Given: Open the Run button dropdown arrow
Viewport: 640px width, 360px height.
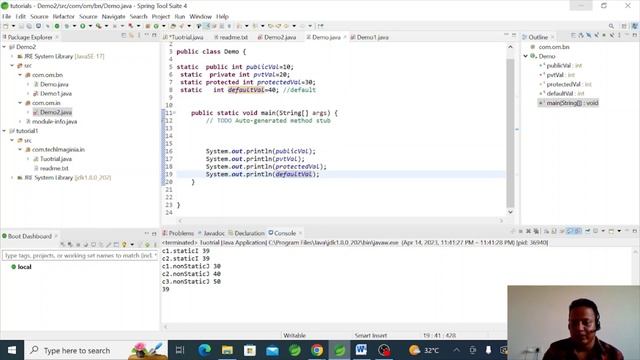Looking at the screenshot, I should click(x=90, y=26).
